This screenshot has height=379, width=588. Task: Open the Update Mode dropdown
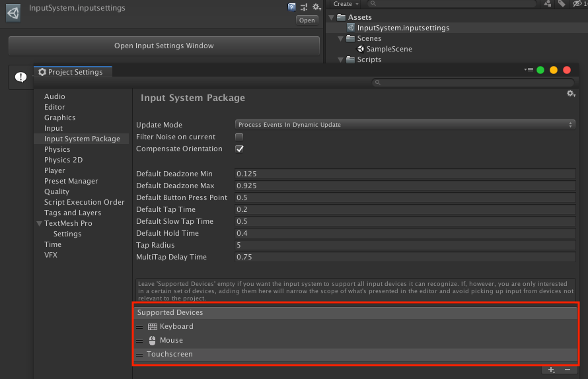click(x=404, y=125)
